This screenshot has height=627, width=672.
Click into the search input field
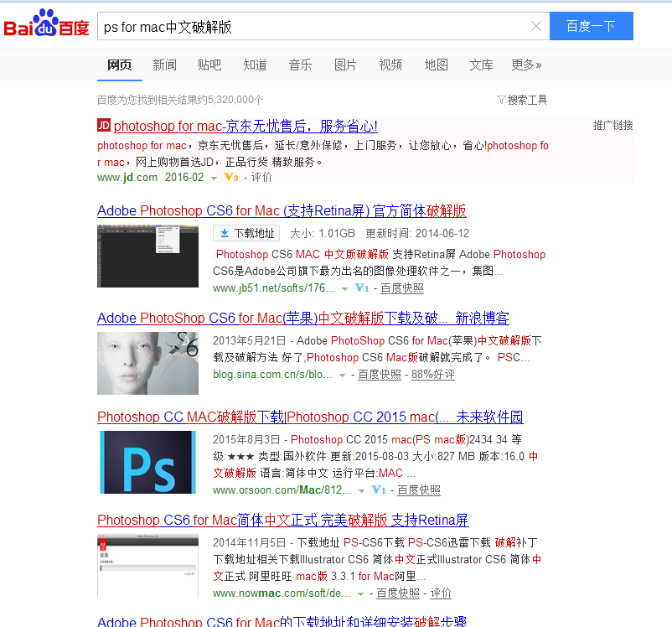tap(310, 27)
